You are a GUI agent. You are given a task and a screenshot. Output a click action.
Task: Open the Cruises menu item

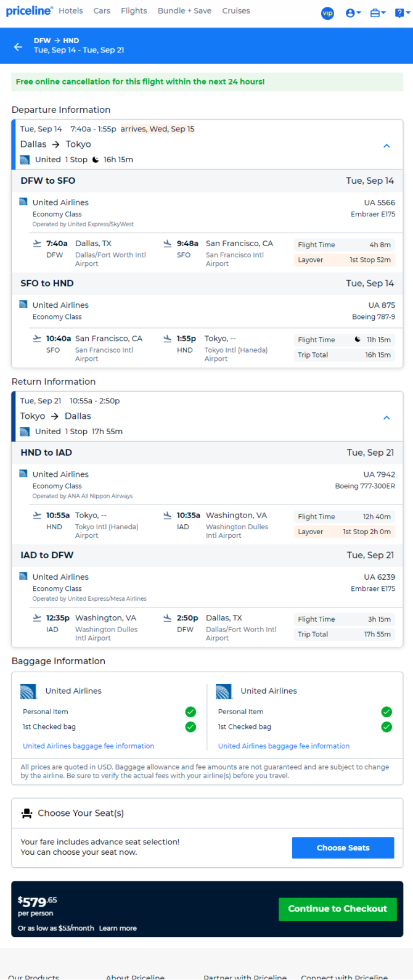pos(236,10)
